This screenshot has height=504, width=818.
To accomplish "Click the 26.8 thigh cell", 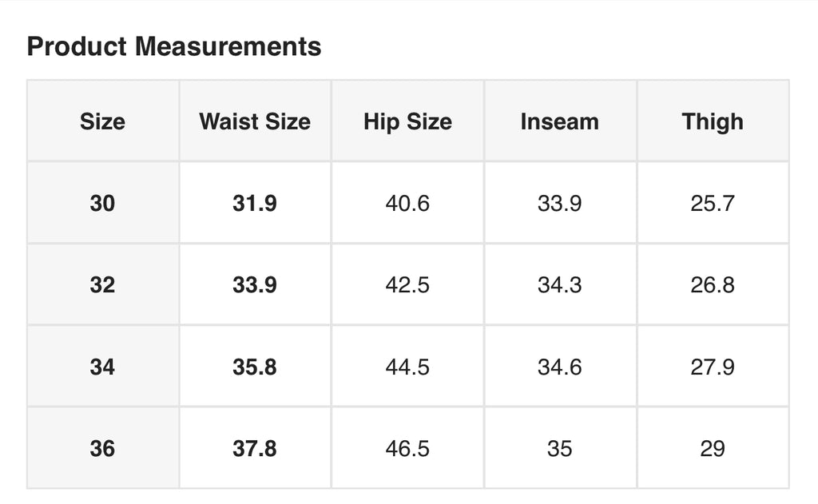I will (713, 285).
